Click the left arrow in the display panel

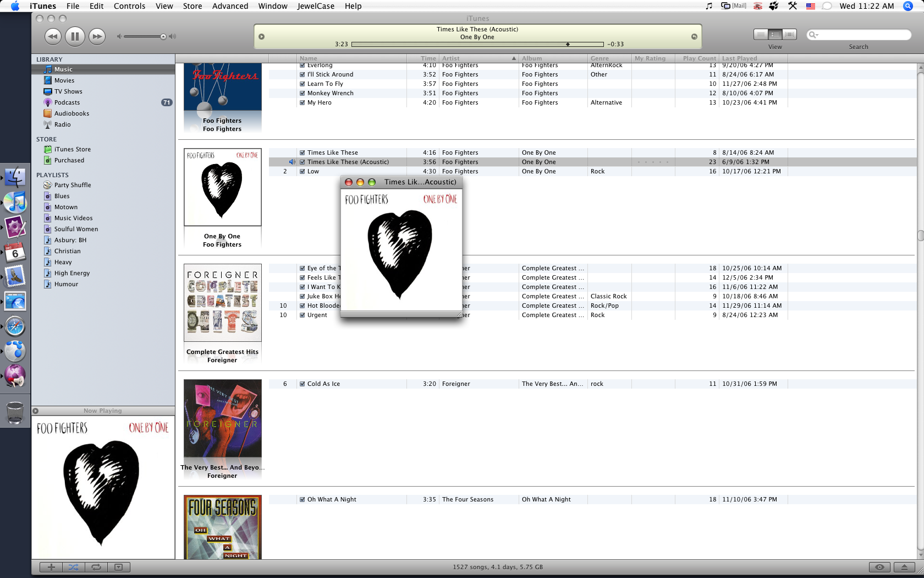[262, 37]
